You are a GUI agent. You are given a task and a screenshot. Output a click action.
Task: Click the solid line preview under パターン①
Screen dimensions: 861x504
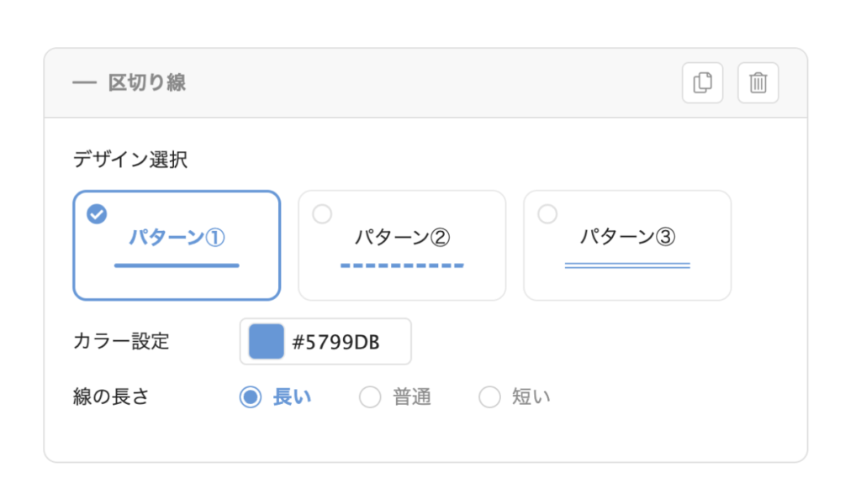click(x=177, y=265)
